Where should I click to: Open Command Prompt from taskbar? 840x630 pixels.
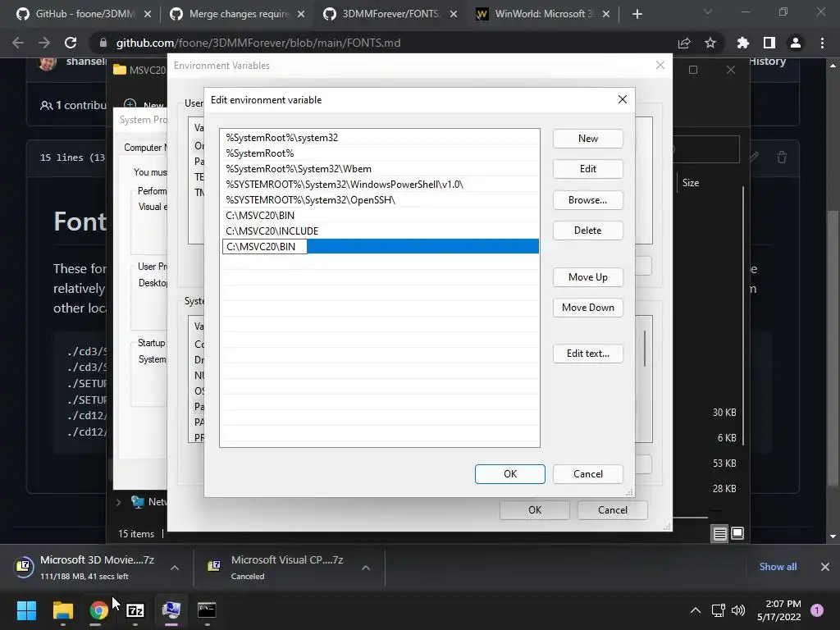pyautogui.click(x=207, y=610)
